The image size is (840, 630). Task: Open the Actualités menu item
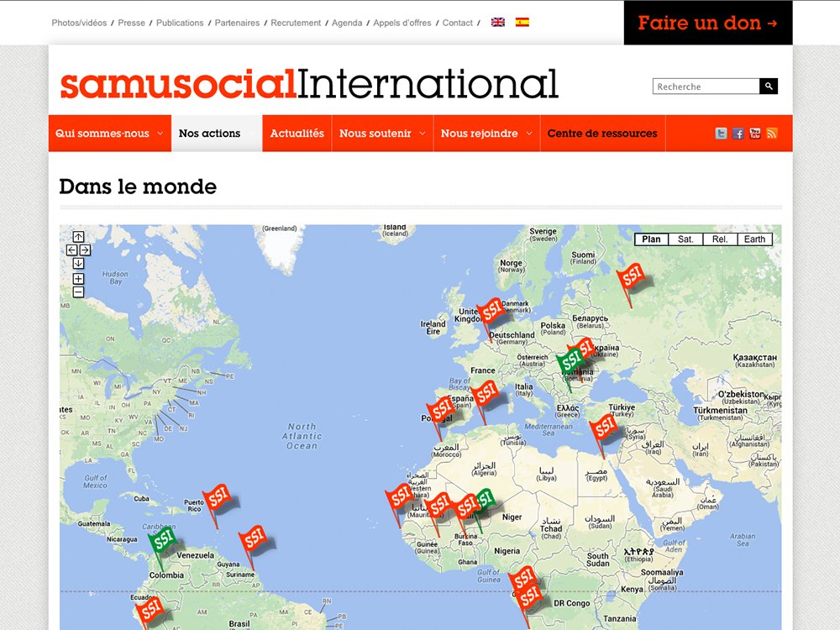click(x=297, y=134)
